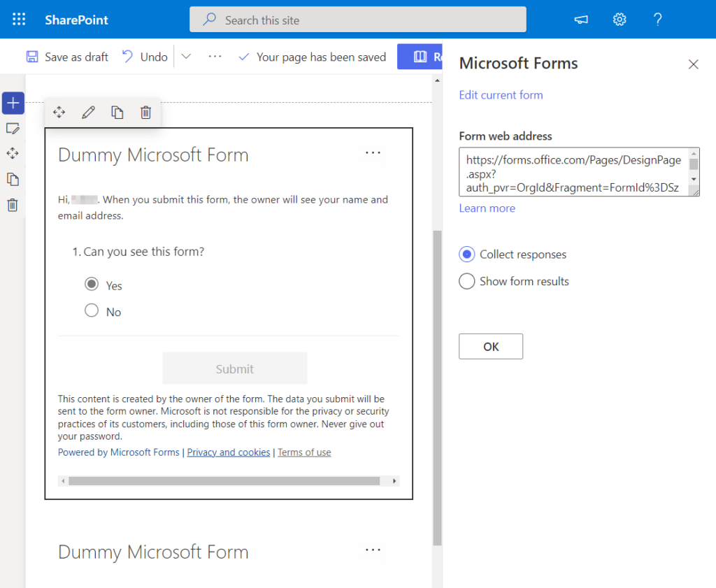Delete web part trash icon
The image size is (716, 588).
pos(145,113)
